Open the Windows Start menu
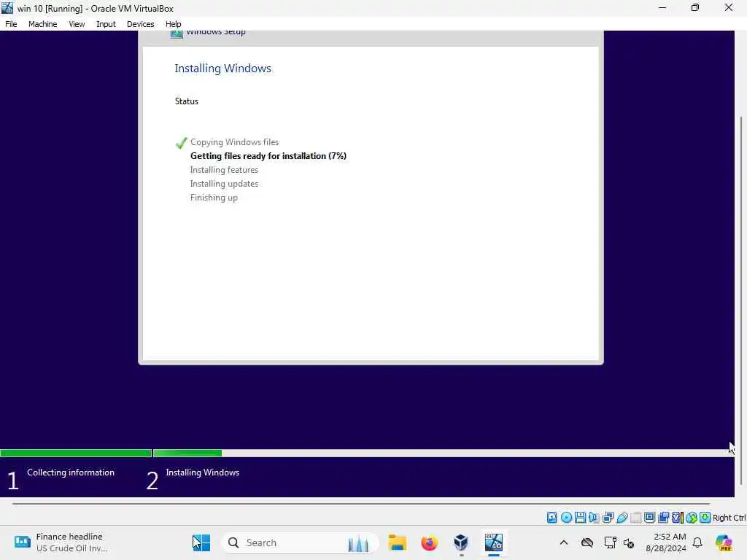The image size is (747, 560). point(201,542)
